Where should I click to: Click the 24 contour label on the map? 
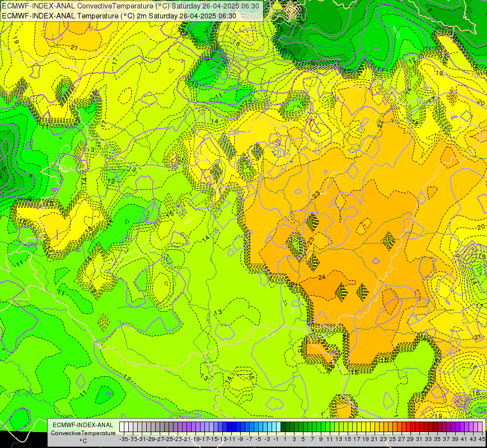tap(322, 277)
